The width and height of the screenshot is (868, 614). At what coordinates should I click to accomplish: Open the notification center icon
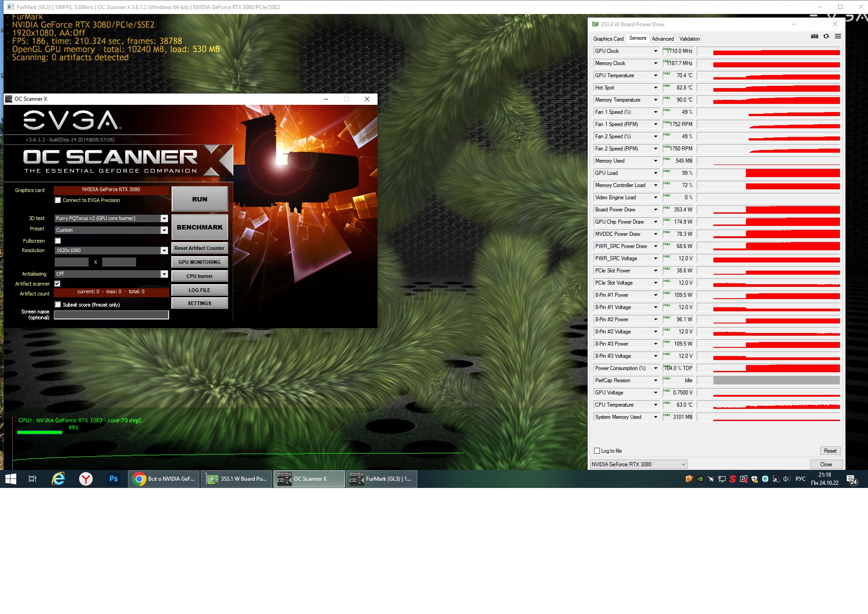click(852, 479)
